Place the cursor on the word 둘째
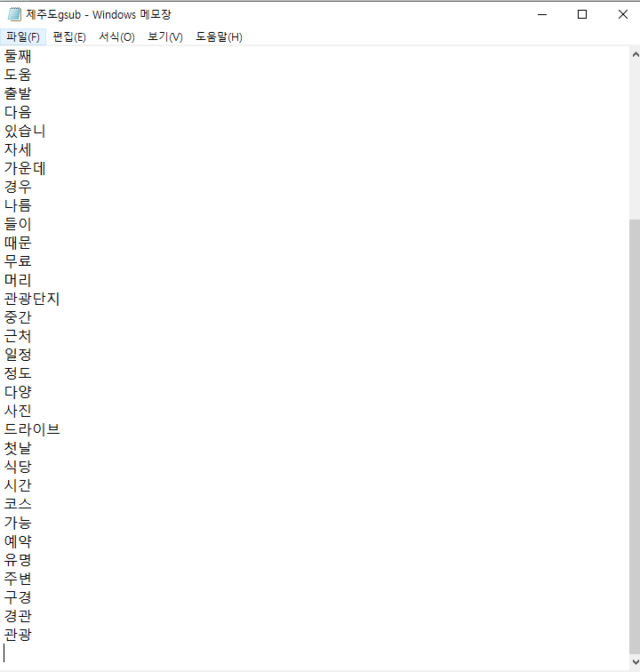The image size is (640, 672). (18, 56)
